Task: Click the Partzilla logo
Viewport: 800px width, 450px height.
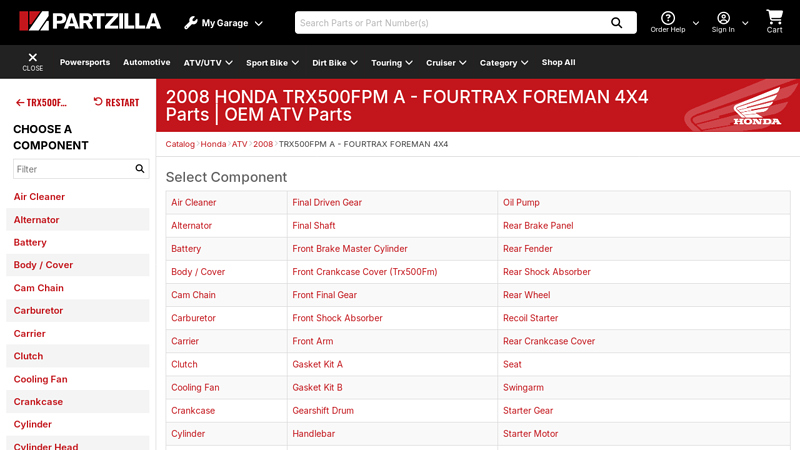Action: click(x=90, y=21)
